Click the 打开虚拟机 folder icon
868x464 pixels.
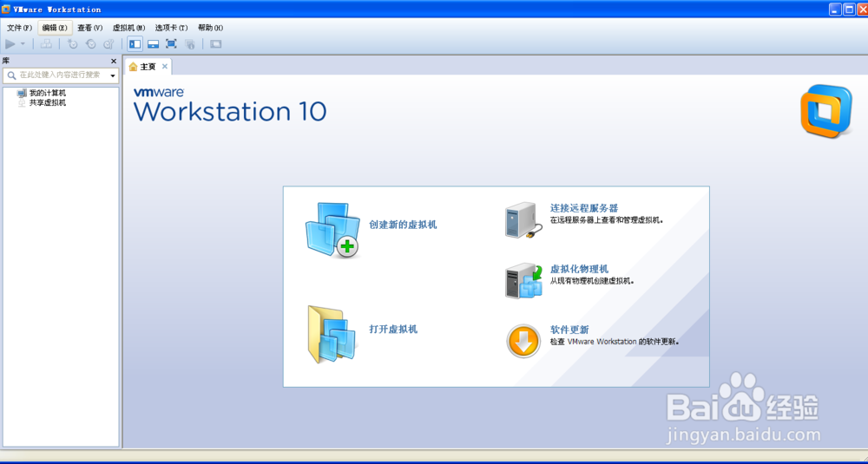332,335
